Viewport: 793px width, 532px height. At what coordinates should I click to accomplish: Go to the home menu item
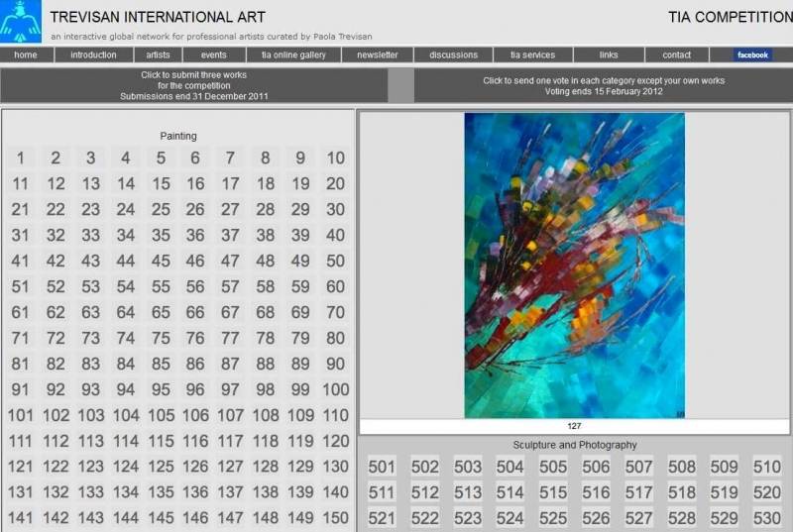[x=26, y=55]
